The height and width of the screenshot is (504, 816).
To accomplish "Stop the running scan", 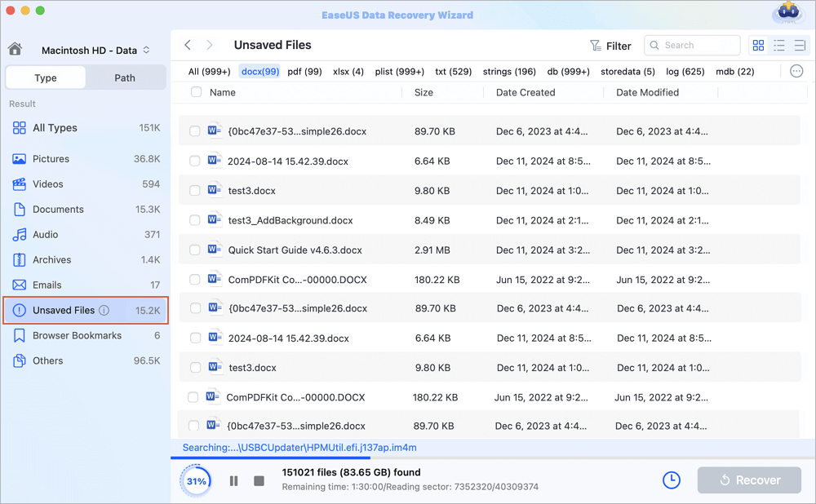I will [259, 481].
